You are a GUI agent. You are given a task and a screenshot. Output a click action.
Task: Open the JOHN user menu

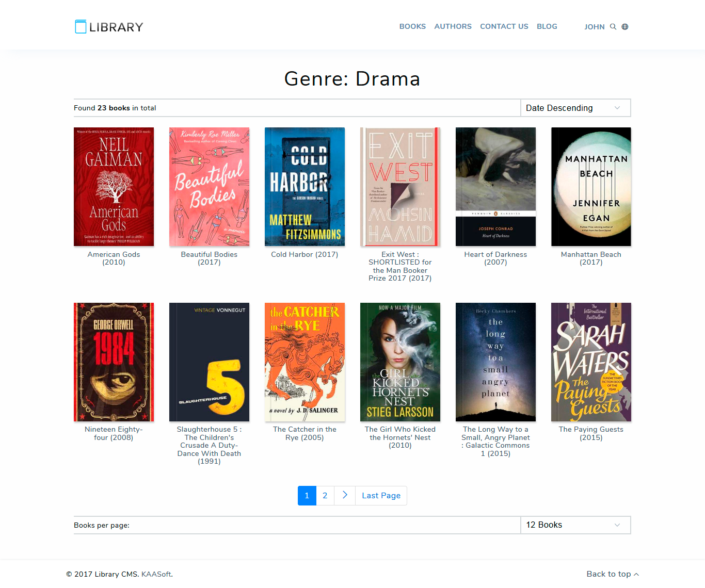594,27
